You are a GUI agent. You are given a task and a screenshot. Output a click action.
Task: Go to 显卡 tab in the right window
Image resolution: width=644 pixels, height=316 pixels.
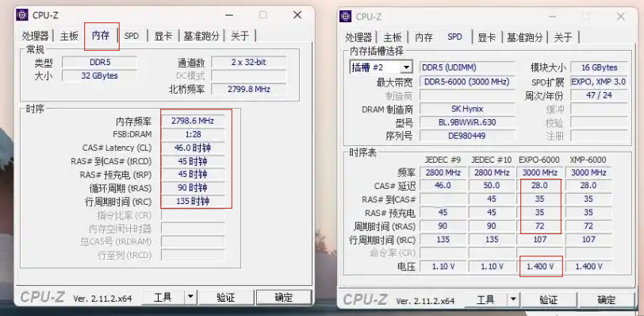click(486, 37)
